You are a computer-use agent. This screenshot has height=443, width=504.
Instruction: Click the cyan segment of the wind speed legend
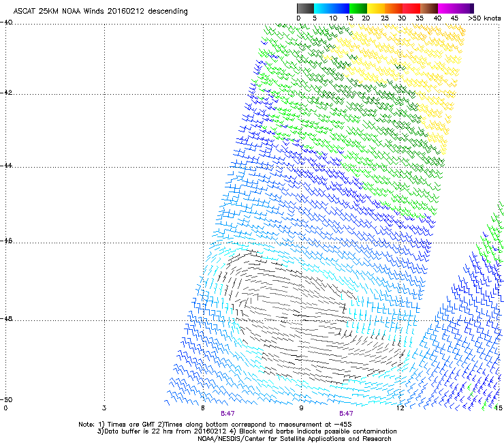[x=322, y=8]
